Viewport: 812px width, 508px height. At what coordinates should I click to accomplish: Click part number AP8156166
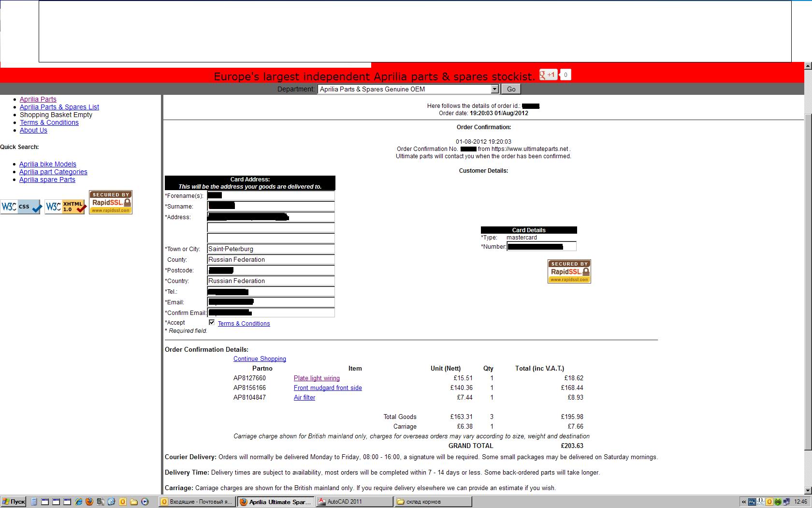pos(249,388)
